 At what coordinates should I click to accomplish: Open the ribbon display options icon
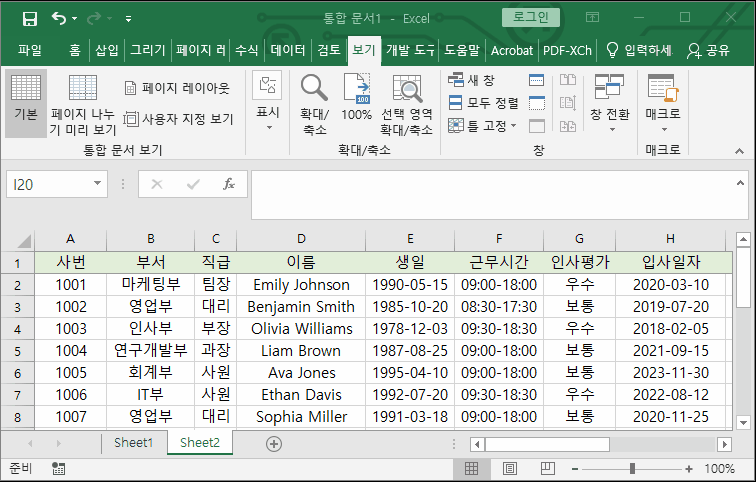click(x=593, y=18)
